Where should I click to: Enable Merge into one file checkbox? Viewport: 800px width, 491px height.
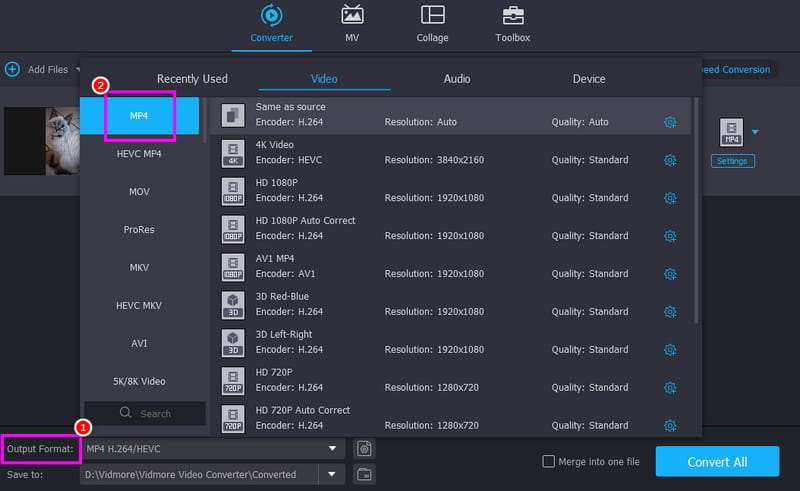pos(547,461)
